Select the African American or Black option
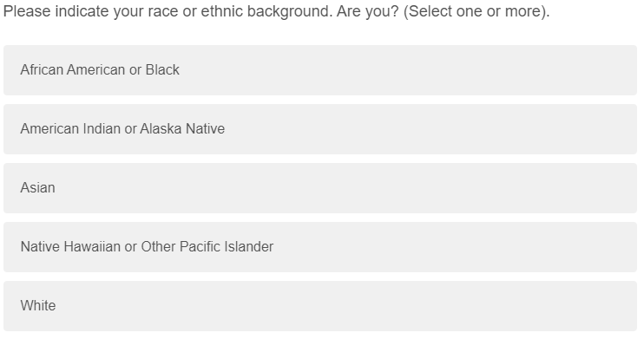The width and height of the screenshot is (644, 339). coord(320,70)
